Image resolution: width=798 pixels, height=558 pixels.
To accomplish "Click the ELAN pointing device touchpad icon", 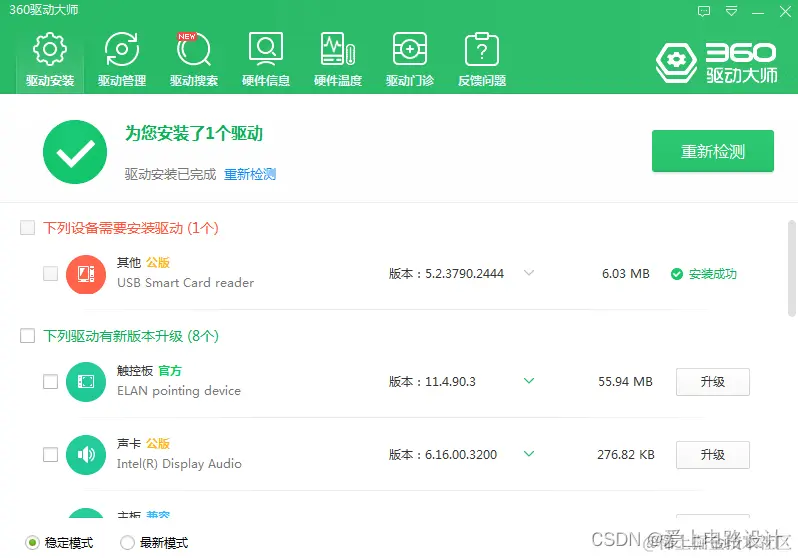I will pyautogui.click(x=86, y=382).
